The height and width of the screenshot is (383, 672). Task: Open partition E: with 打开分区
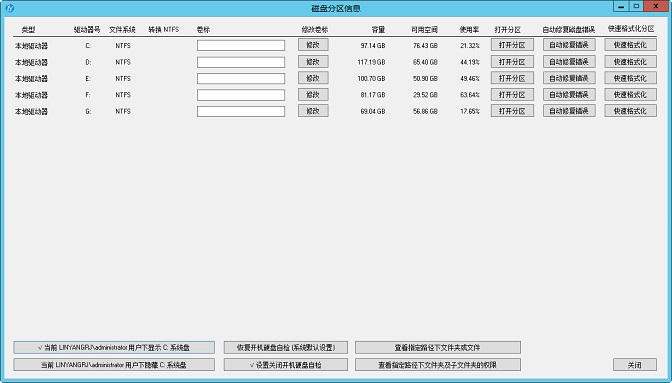coord(512,78)
